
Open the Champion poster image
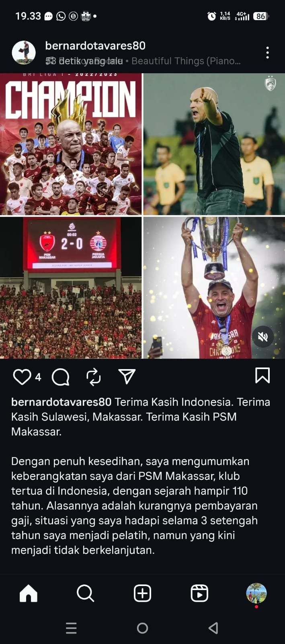[x=71, y=144]
